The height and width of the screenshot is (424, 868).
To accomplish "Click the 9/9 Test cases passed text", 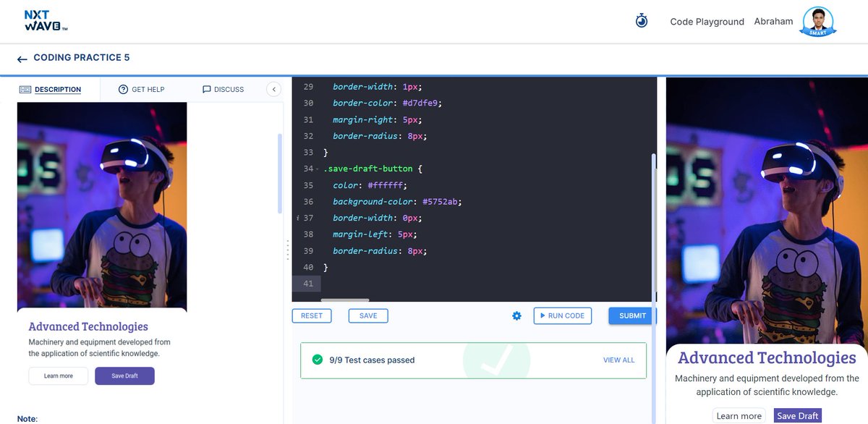I will 372,360.
